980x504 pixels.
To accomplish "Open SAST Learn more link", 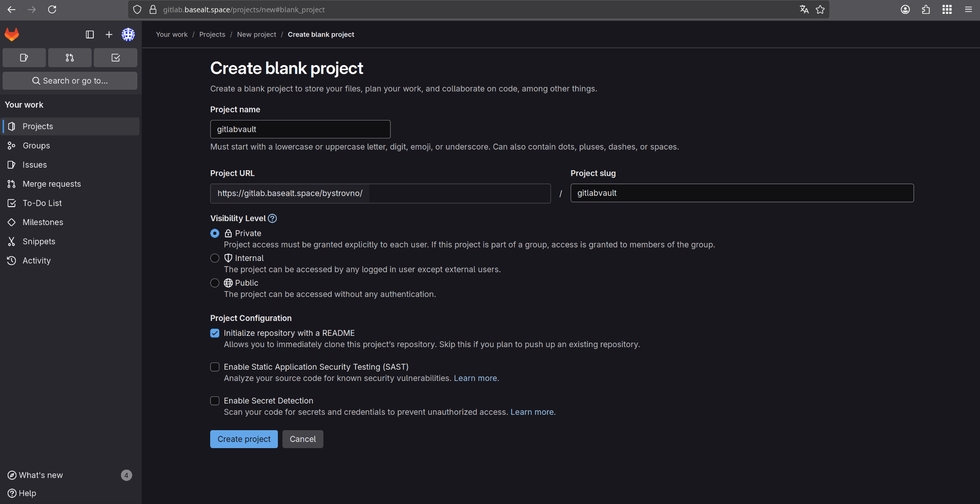I will [x=476, y=378].
